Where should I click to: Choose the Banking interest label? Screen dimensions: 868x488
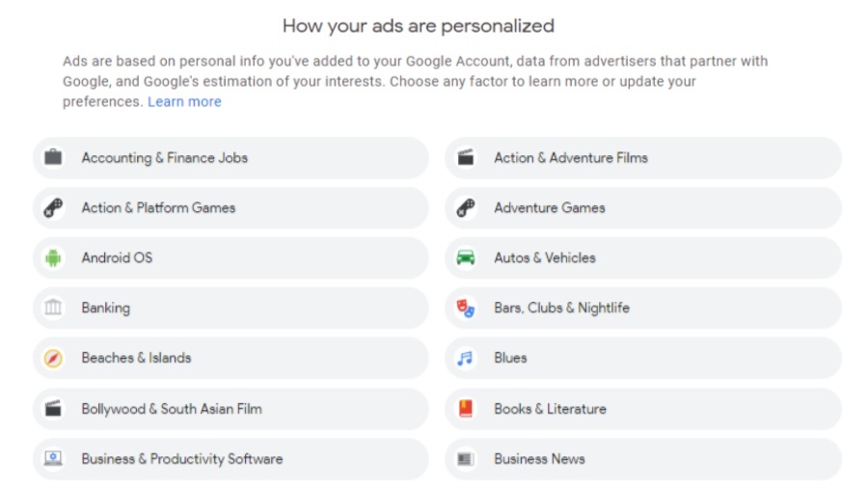pyautogui.click(x=106, y=308)
